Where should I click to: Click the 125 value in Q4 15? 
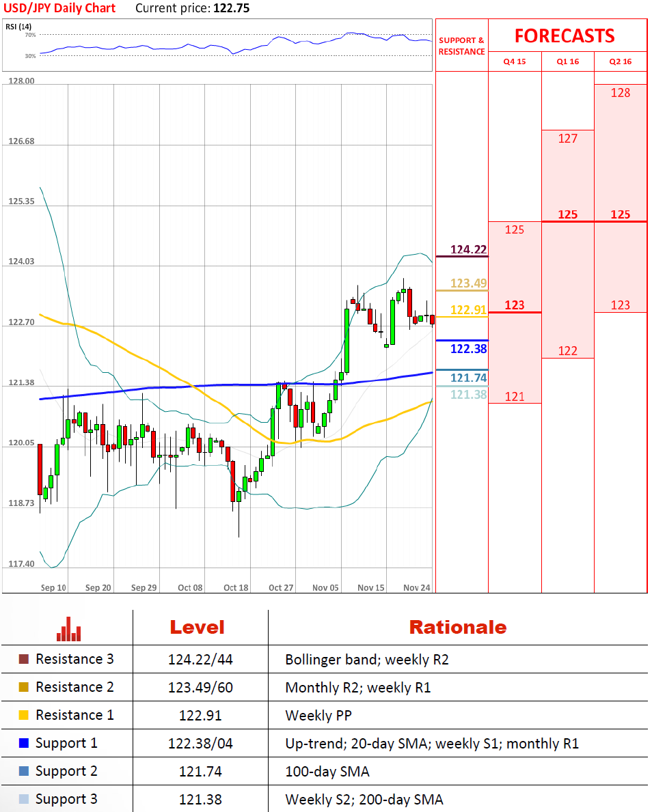pyautogui.click(x=515, y=230)
